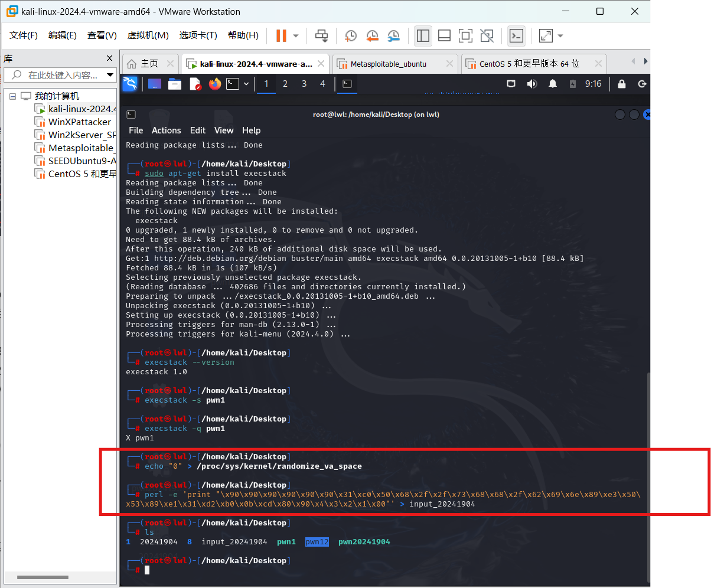
Task: Launch terminal emulator from the Kali panel
Action: pyautogui.click(x=233, y=84)
